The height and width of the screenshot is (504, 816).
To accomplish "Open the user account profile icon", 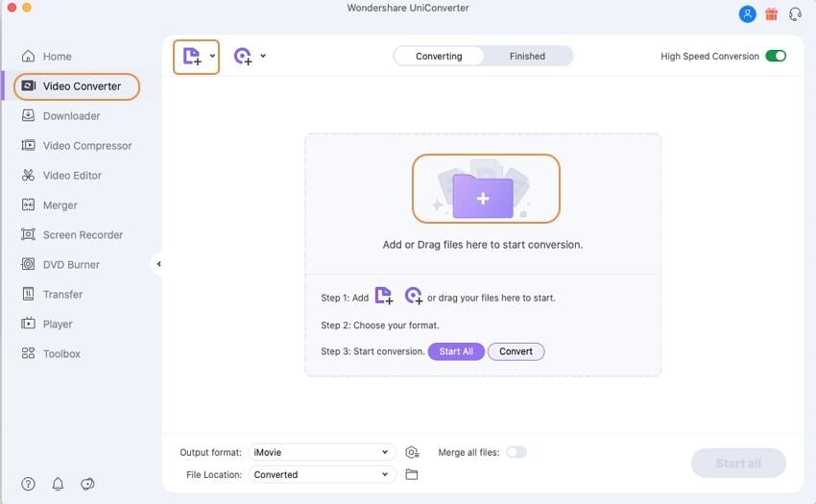I will pyautogui.click(x=747, y=14).
